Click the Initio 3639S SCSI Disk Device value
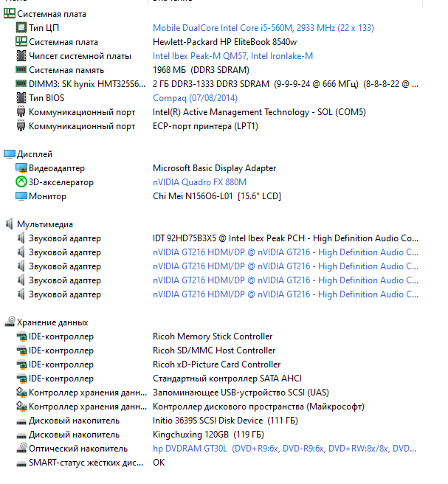The image size is (448, 484). point(225,421)
